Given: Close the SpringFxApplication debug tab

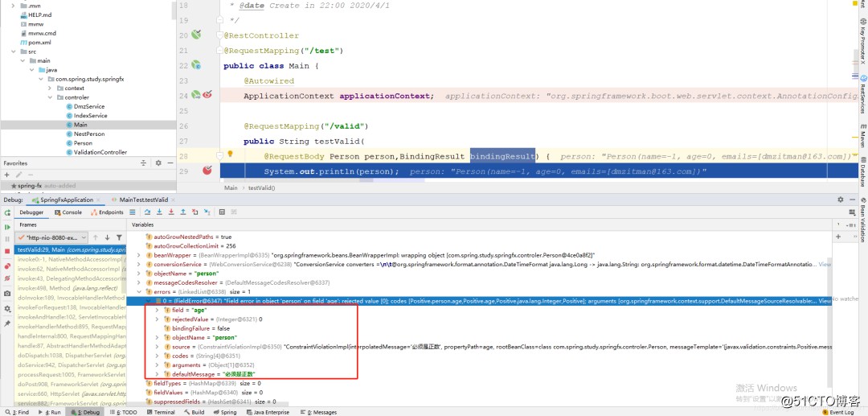Looking at the screenshot, I should (98, 200).
